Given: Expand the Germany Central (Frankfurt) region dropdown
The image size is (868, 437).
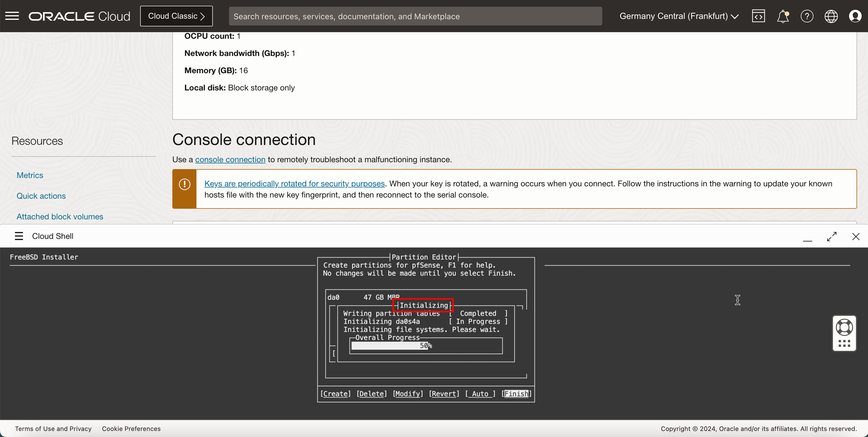Looking at the screenshot, I should click(x=679, y=16).
